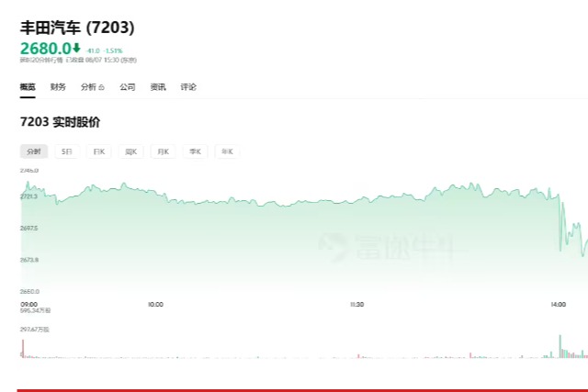
Task: Select the 5日 chart period
Action: [x=67, y=151]
